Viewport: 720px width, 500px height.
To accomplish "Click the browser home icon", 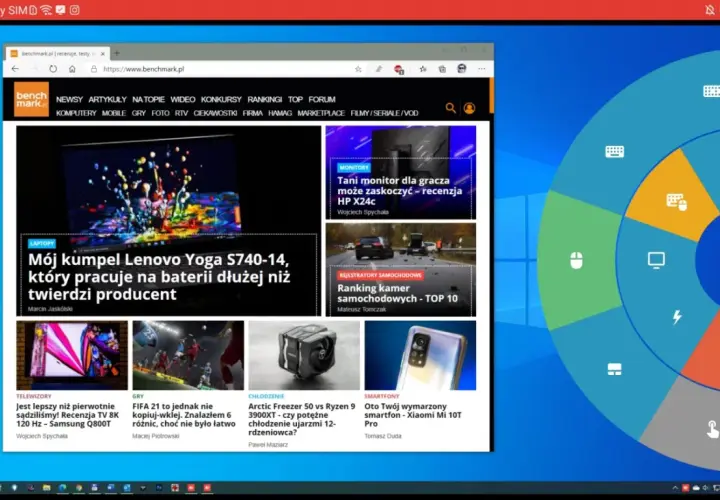I will pos(72,69).
